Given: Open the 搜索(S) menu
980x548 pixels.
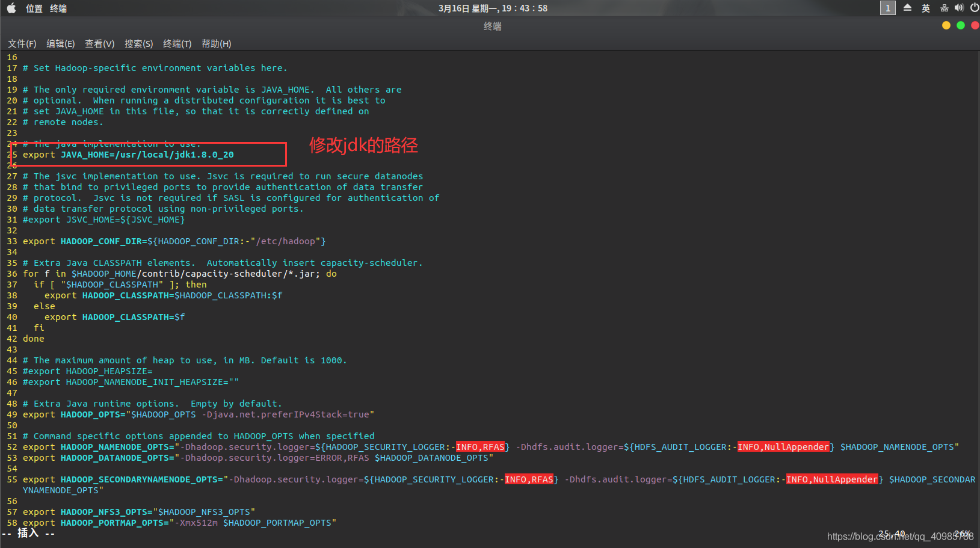Looking at the screenshot, I should pos(139,44).
